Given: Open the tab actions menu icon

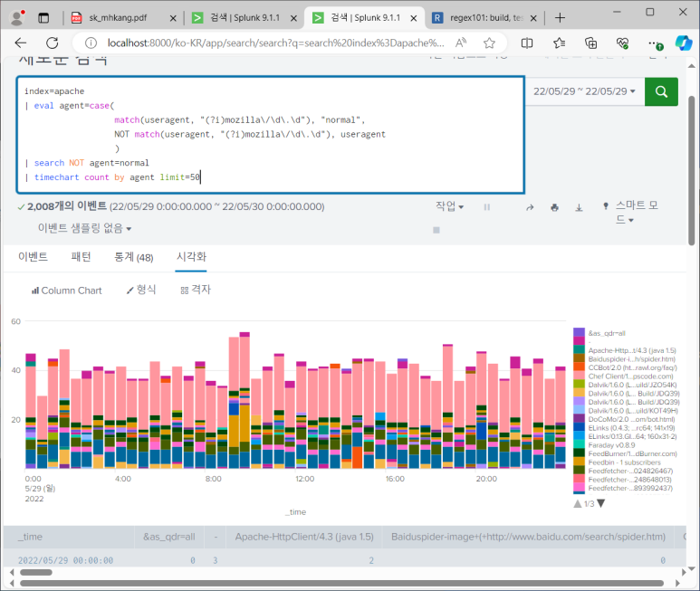Looking at the screenshot, I should point(43,18).
